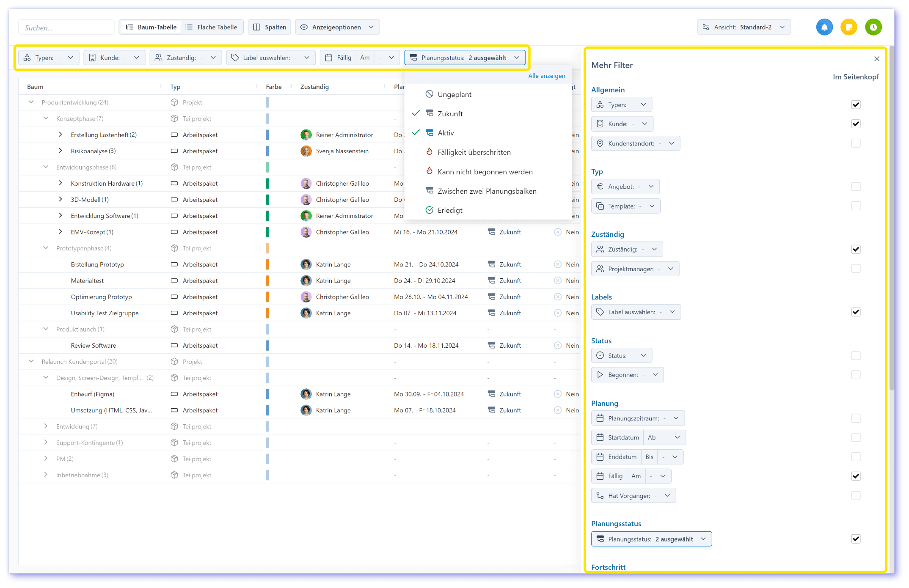Open the Spalten button
The image size is (909, 588).
pos(270,27)
